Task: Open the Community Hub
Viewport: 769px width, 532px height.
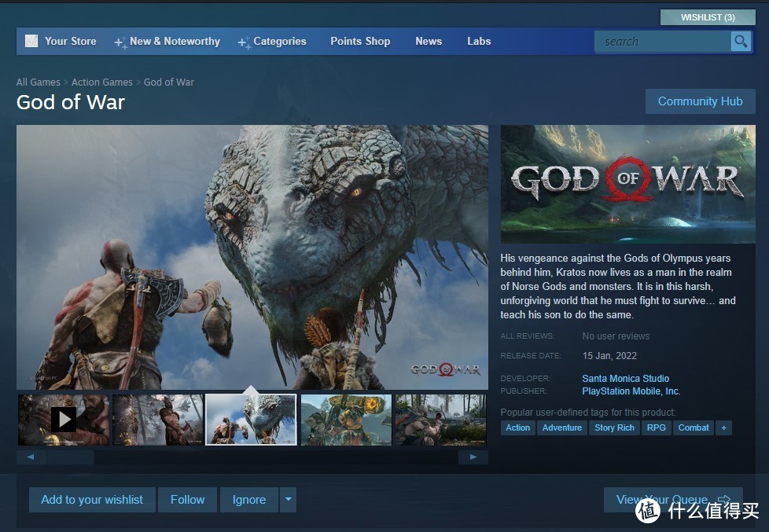Action: click(x=701, y=101)
